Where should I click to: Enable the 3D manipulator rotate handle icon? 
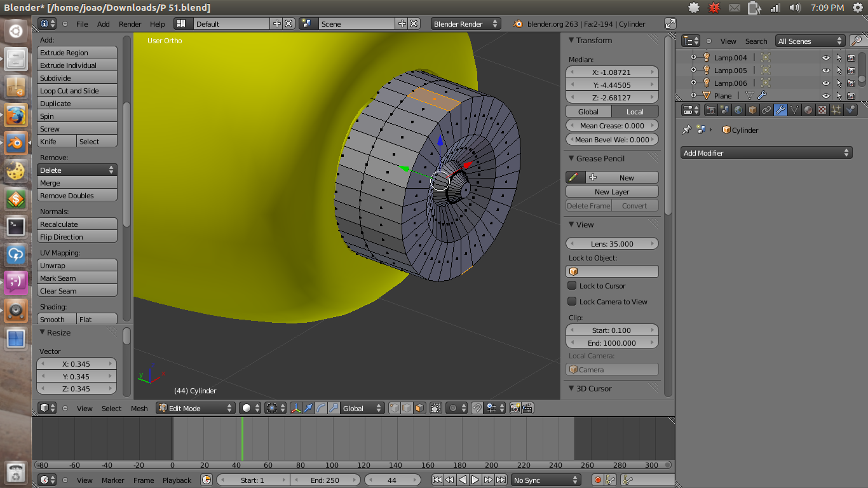pyautogui.click(x=320, y=408)
